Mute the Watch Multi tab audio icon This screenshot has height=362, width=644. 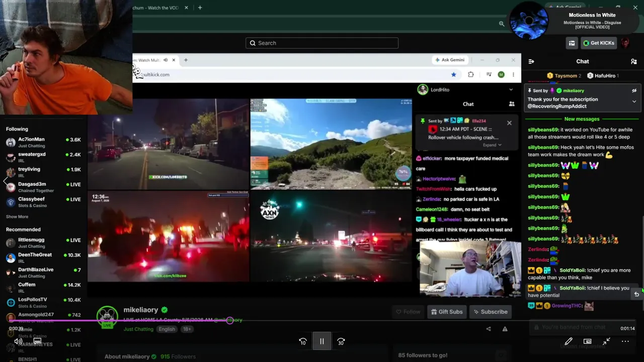point(166,60)
